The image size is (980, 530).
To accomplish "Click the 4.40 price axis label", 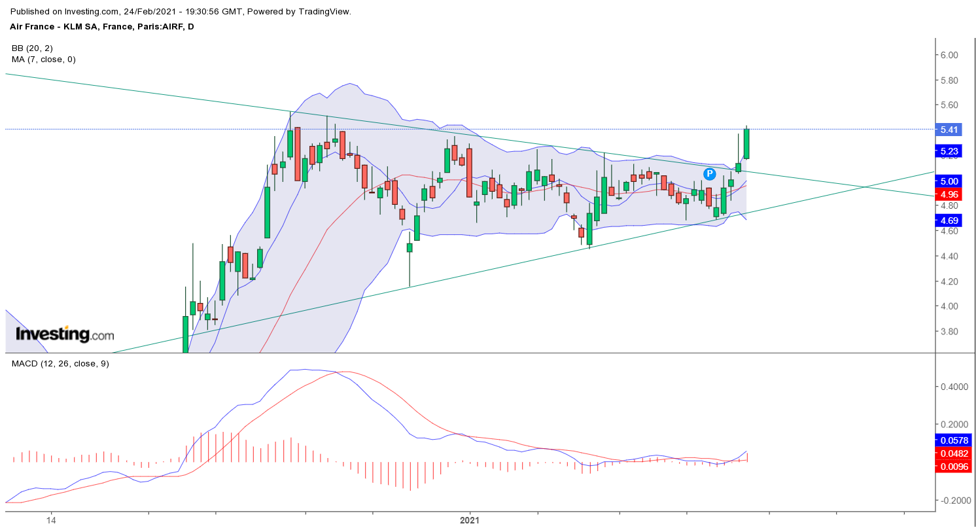I will pos(949,256).
